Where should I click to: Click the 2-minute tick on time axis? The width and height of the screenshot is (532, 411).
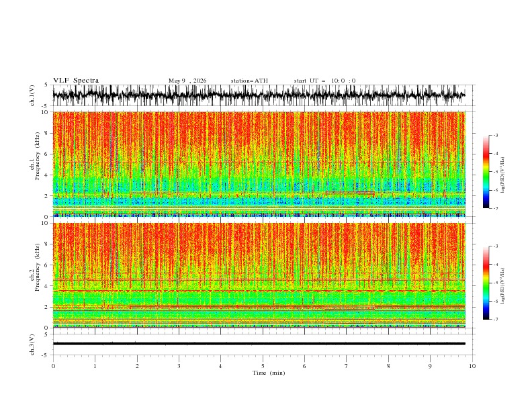(x=137, y=366)
